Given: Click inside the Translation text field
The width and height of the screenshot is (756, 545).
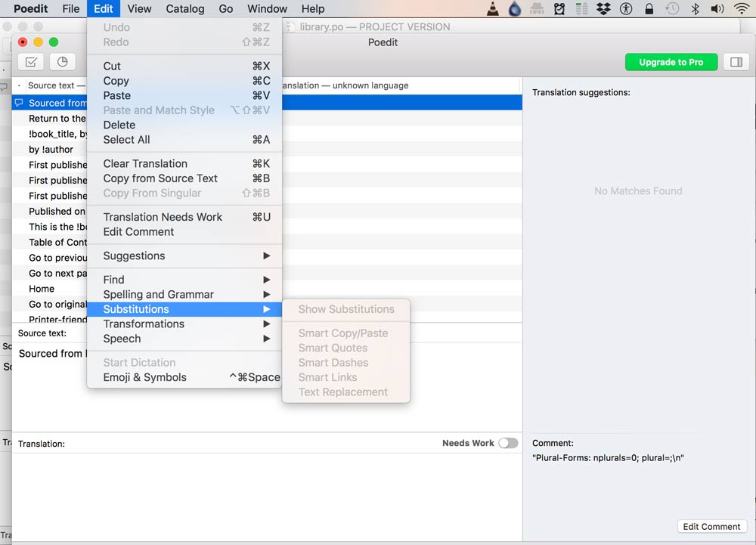Looking at the screenshot, I should tap(267, 497).
